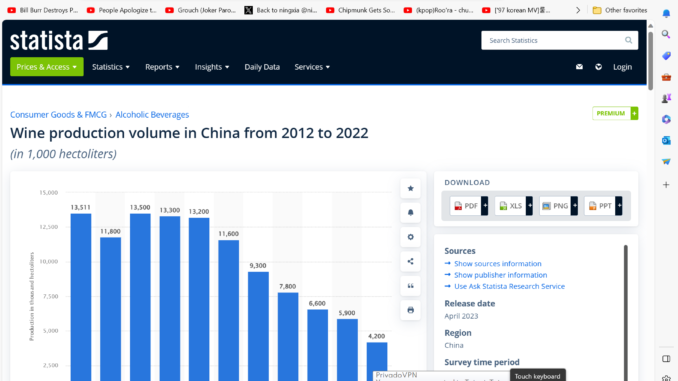Click the Statista logo
The height and width of the screenshot is (381, 678).
[59, 41]
